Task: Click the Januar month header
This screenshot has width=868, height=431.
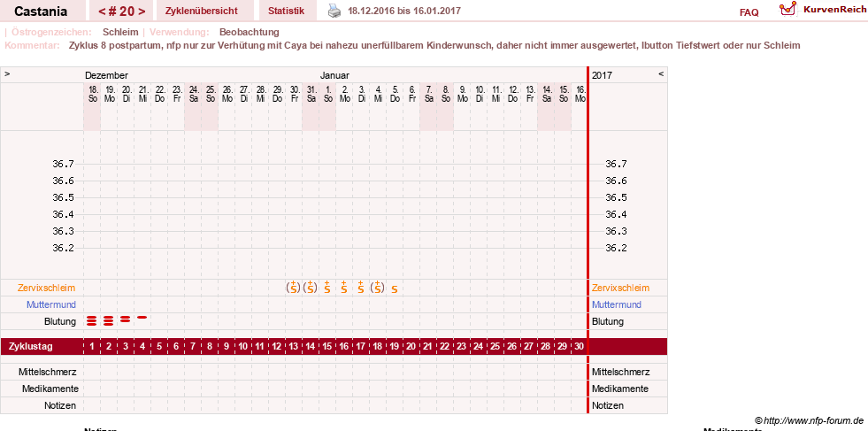Action: pyautogui.click(x=334, y=75)
